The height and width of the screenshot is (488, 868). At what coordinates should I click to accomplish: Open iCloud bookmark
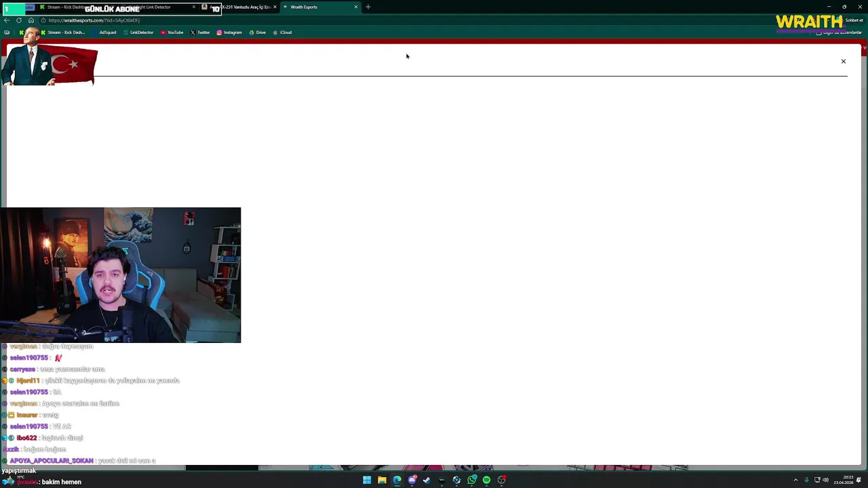click(x=282, y=33)
